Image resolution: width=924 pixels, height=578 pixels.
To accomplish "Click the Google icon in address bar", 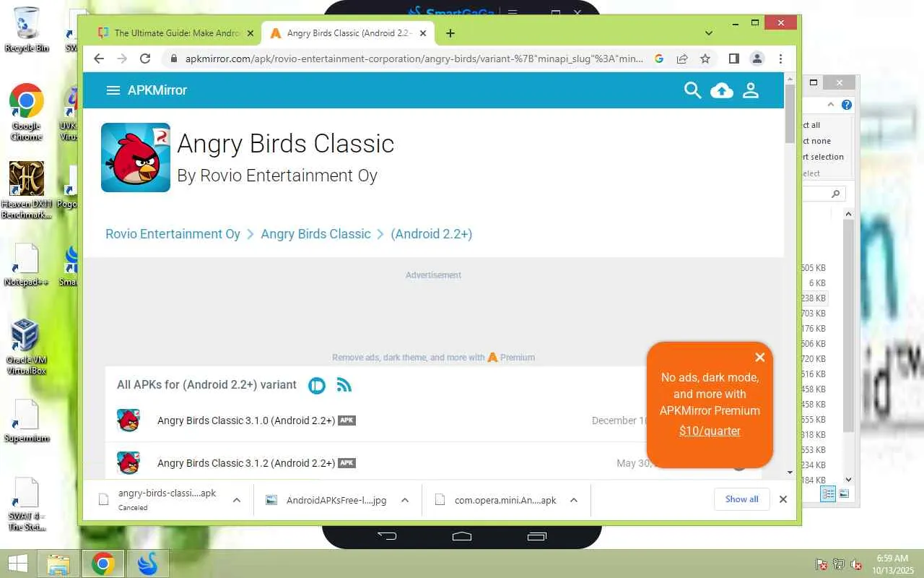I will click(659, 59).
